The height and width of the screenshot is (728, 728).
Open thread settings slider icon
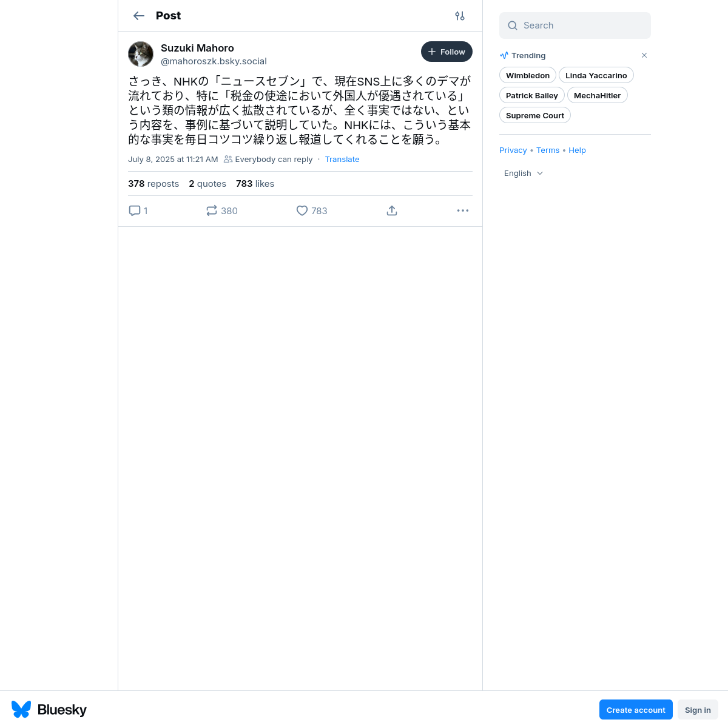[460, 16]
